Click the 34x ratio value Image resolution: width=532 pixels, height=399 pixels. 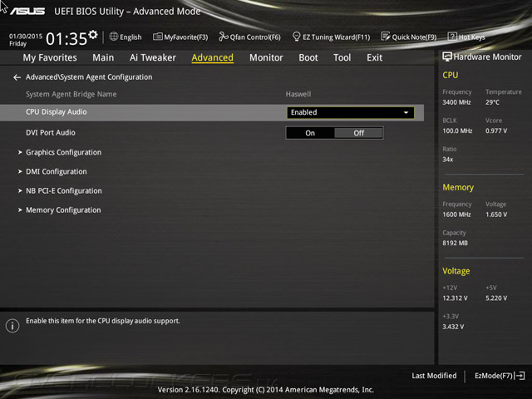pyautogui.click(x=447, y=159)
